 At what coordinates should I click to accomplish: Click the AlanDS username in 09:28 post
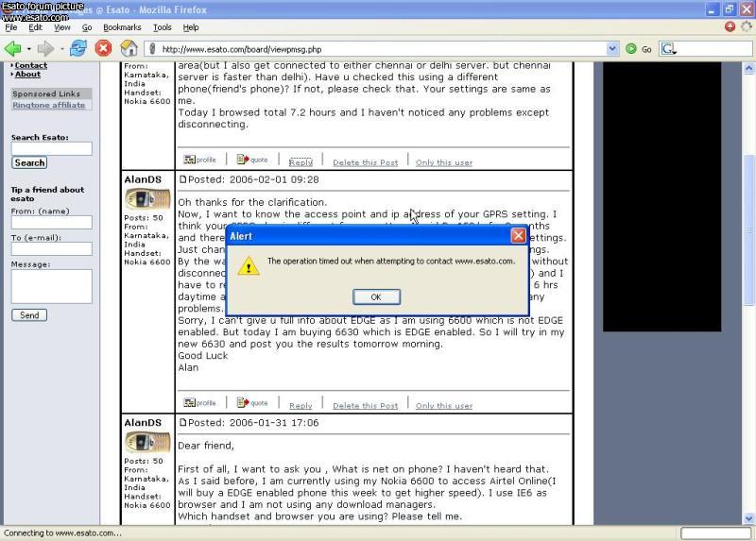[x=143, y=179]
